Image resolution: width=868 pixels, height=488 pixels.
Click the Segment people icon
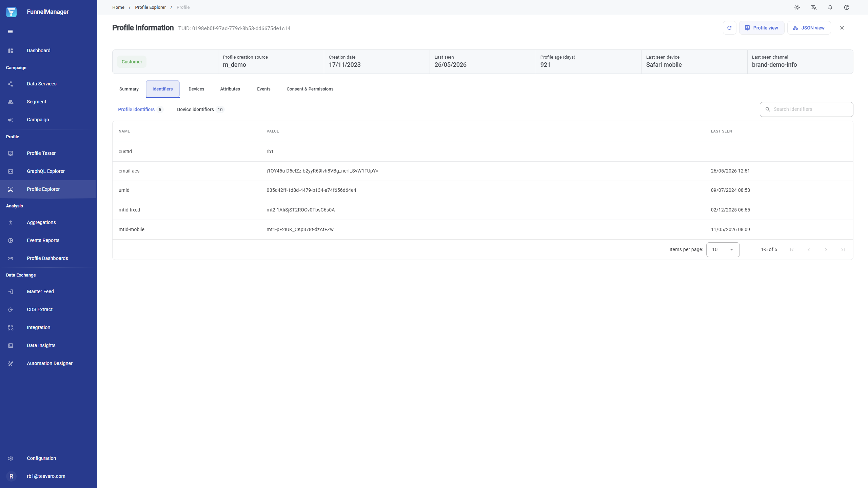(x=11, y=102)
